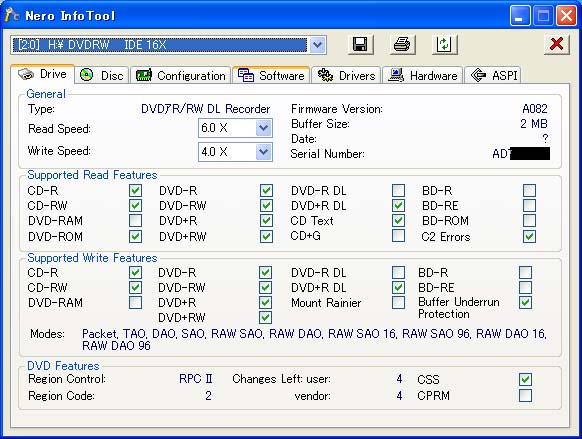Toggle DVD+RW write feature checkbox
The width and height of the screenshot is (582, 439).
[x=265, y=318]
